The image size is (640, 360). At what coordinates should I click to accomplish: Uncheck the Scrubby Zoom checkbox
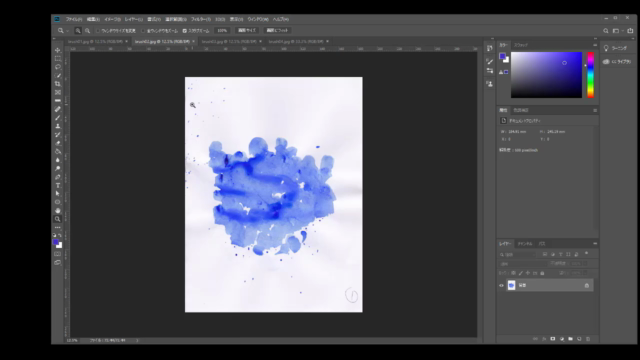[184, 31]
